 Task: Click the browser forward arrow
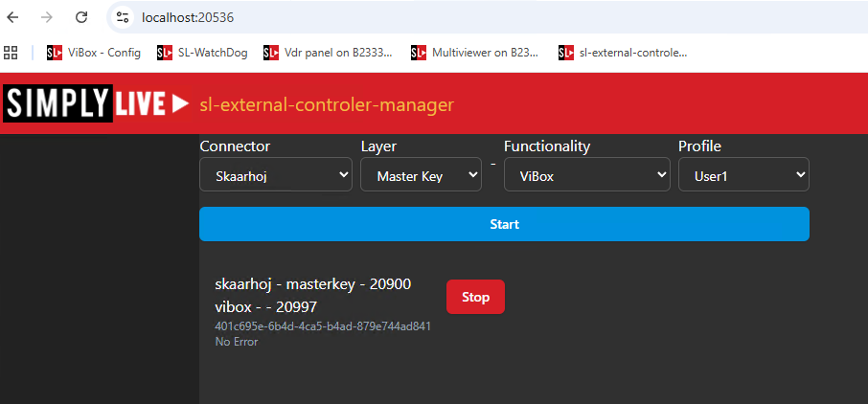coord(47,17)
